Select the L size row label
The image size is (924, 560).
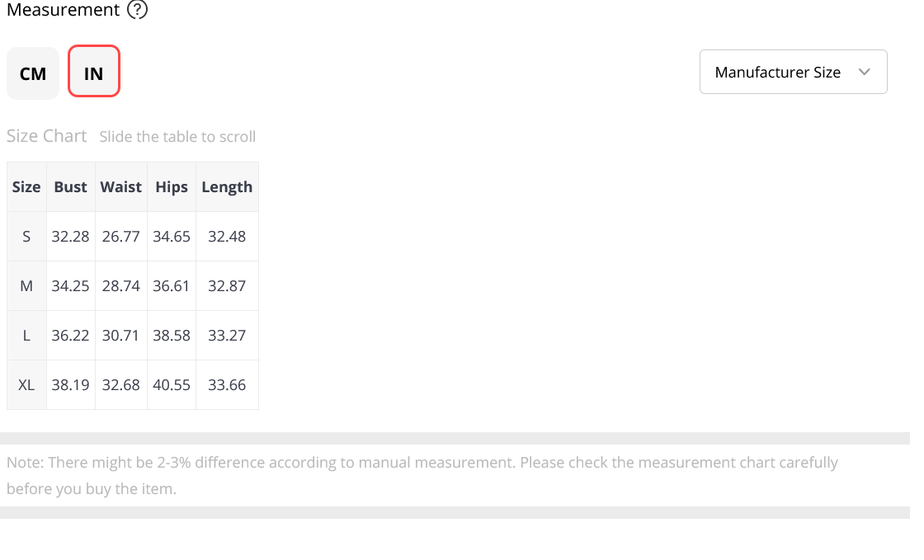[26, 335]
